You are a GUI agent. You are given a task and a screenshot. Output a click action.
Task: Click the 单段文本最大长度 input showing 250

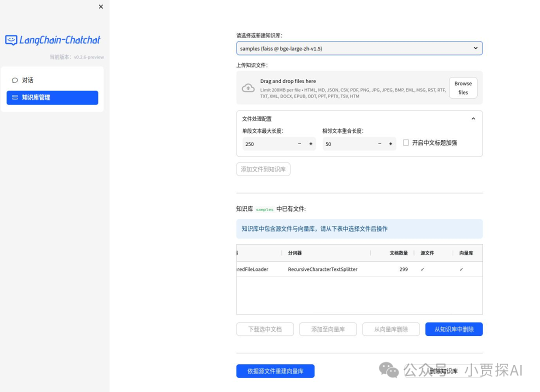point(267,144)
